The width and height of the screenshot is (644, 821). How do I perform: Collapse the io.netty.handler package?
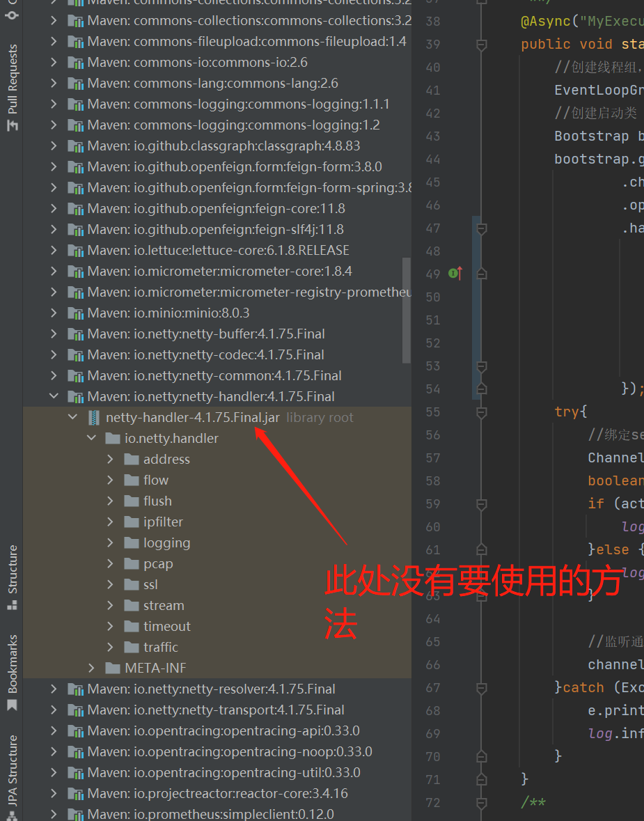92,438
